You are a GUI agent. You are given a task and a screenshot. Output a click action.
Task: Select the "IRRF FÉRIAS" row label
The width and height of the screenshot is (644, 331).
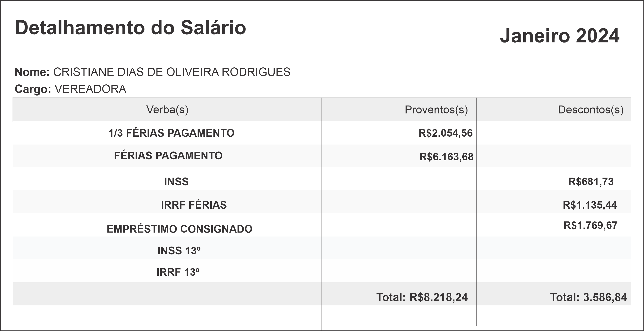[194, 205]
